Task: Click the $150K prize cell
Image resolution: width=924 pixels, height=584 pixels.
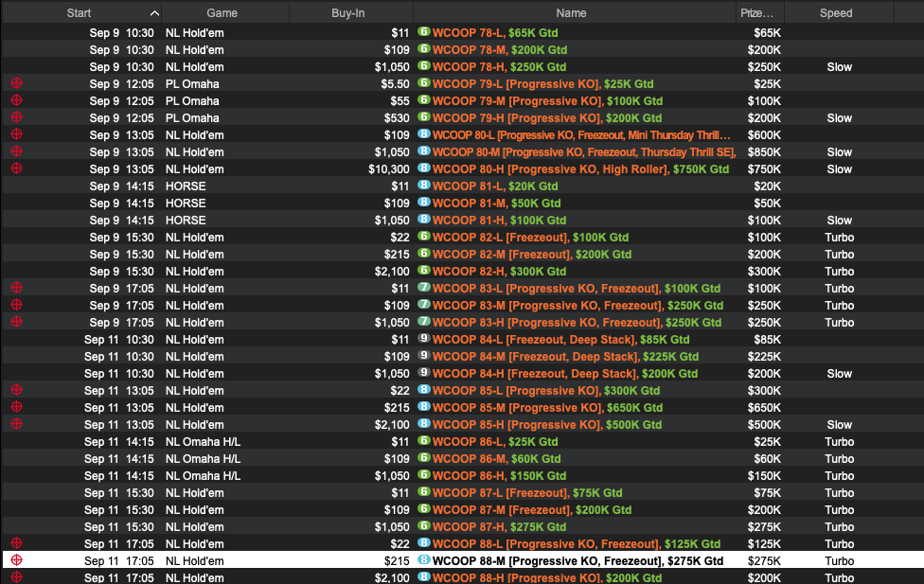Action: click(764, 476)
